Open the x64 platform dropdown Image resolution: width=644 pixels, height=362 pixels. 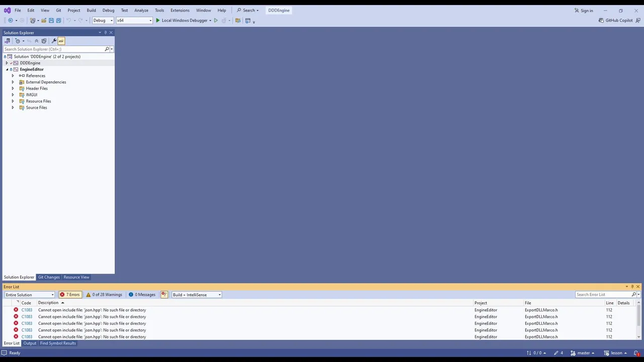point(134,21)
